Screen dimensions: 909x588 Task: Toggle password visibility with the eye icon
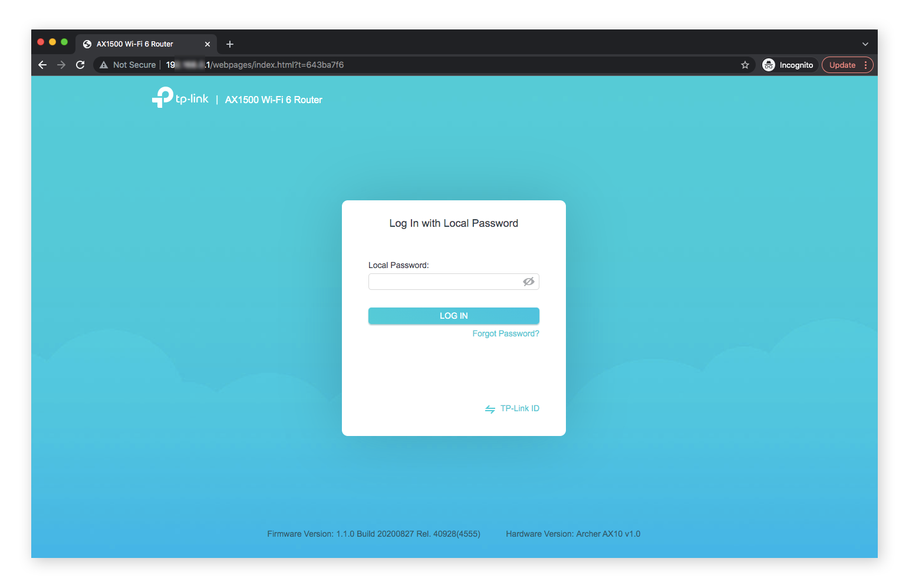pos(528,282)
